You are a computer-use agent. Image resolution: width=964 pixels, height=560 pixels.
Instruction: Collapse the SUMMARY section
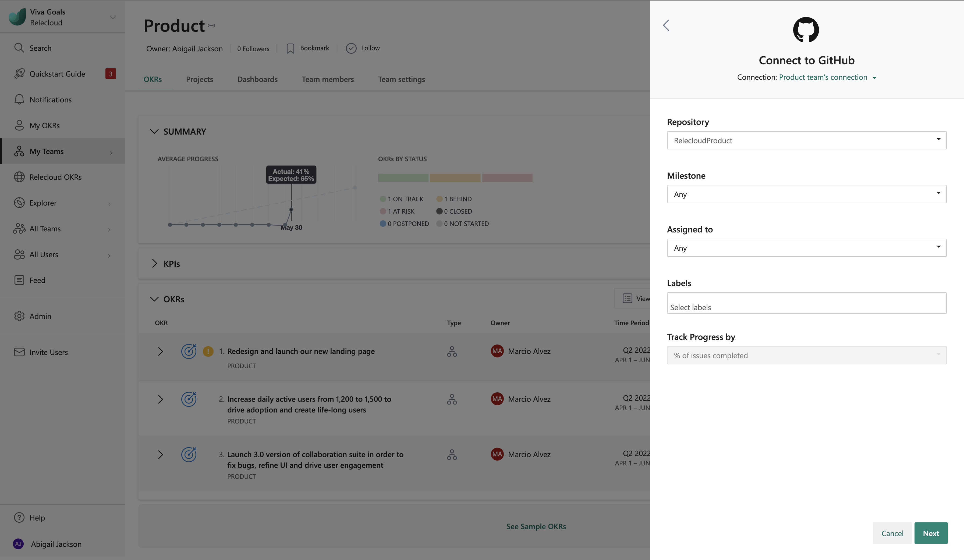(154, 131)
